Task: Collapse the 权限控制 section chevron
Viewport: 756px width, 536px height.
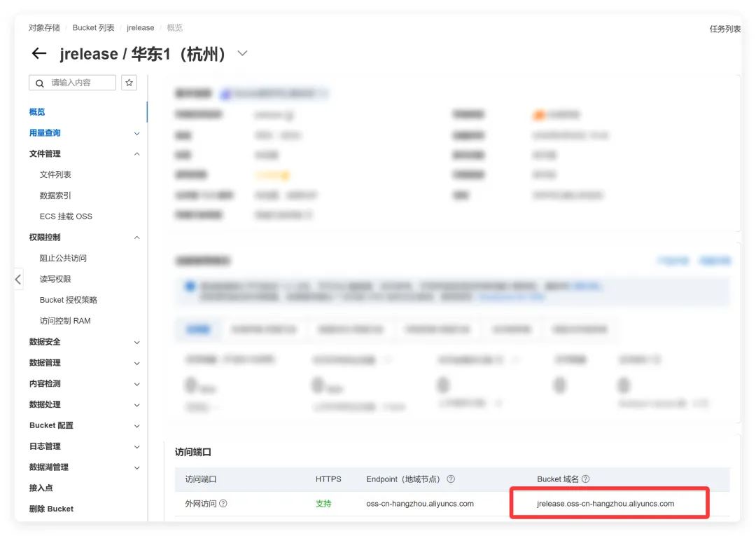Action: pos(137,238)
